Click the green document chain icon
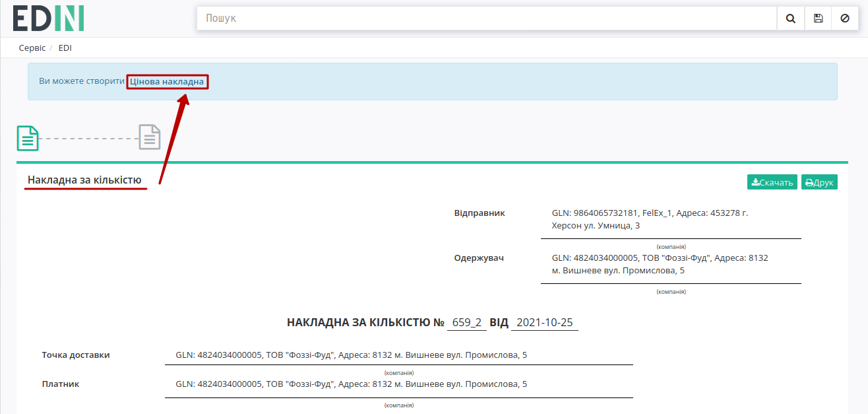 [x=28, y=138]
